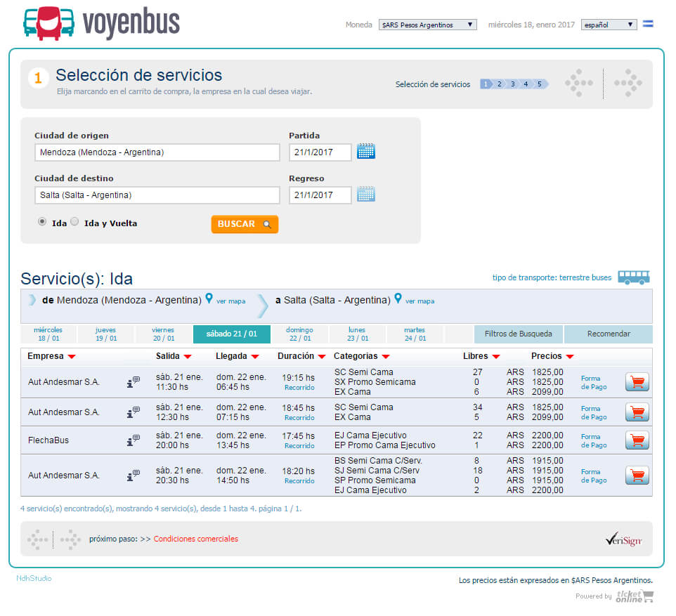The image size is (676, 616).
Task: Open the Regreso date calendar icon
Action: click(x=365, y=195)
